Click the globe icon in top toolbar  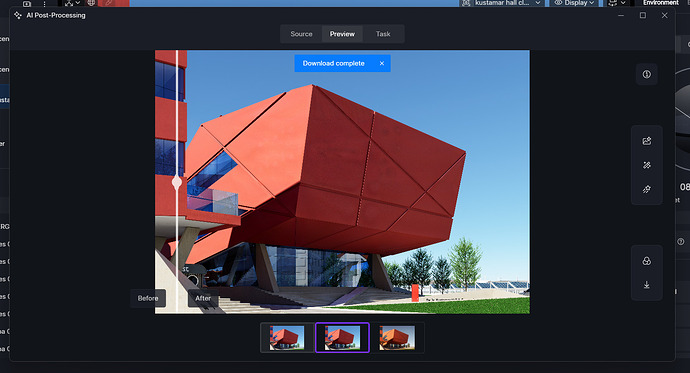(x=91, y=3)
